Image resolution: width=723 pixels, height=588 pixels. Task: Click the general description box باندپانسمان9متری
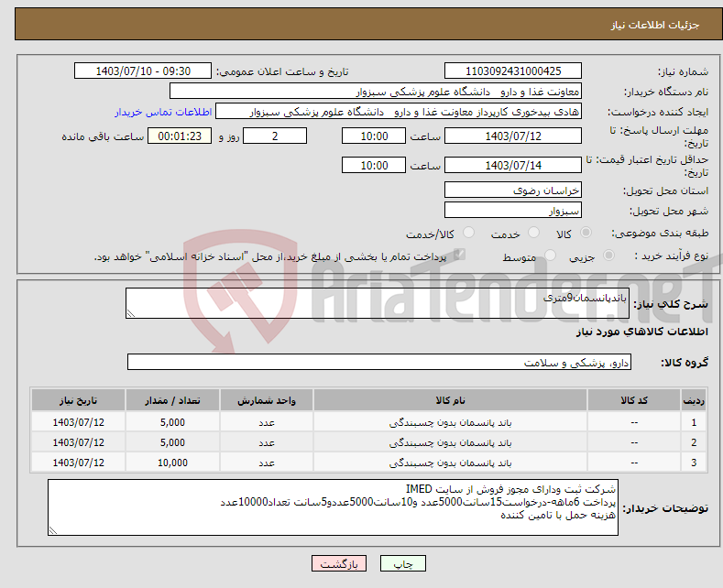click(x=378, y=303)
